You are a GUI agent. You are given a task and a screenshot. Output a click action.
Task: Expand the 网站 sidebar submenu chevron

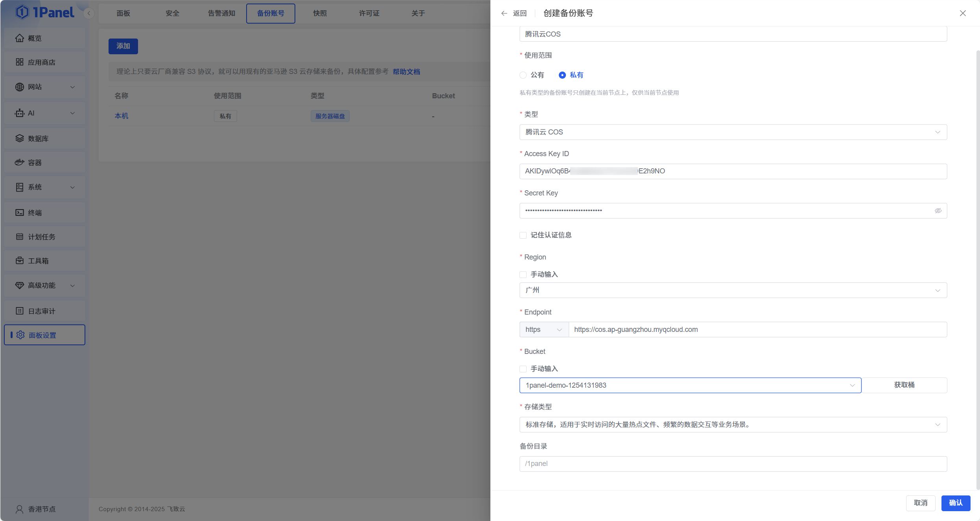72,87
